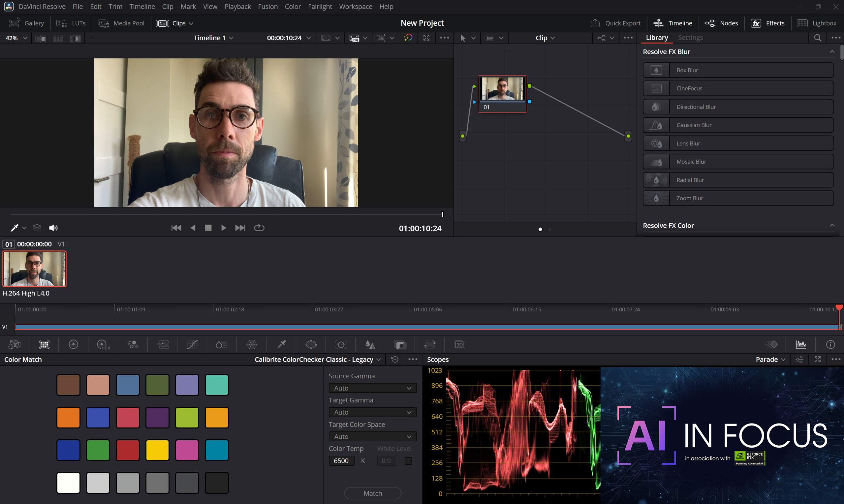The image size is (844, 504).
Task: Open the Timeline 1 selector dropdown
Action: (x=213, y=38)
